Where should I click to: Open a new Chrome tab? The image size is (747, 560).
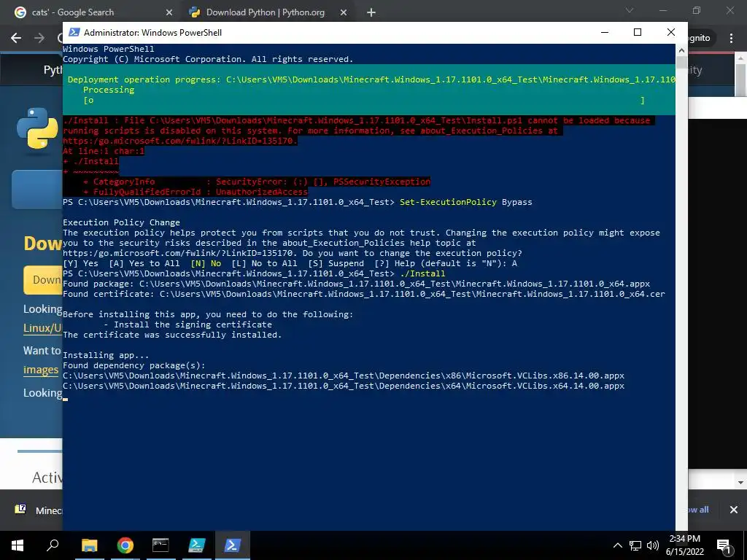pos(371,13)
